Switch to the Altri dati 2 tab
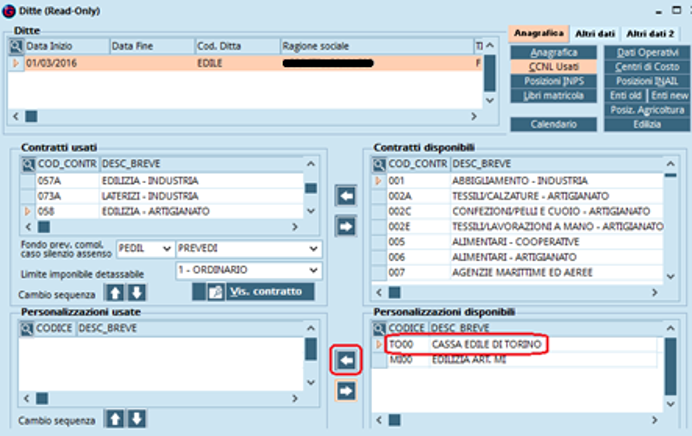 point(651,34)
